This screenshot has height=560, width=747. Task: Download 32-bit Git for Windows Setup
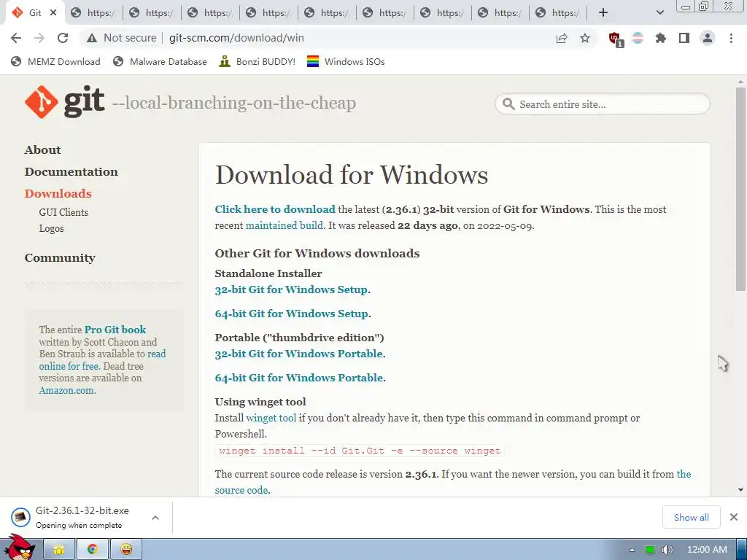pyautogui.click(x=291, y=289)
